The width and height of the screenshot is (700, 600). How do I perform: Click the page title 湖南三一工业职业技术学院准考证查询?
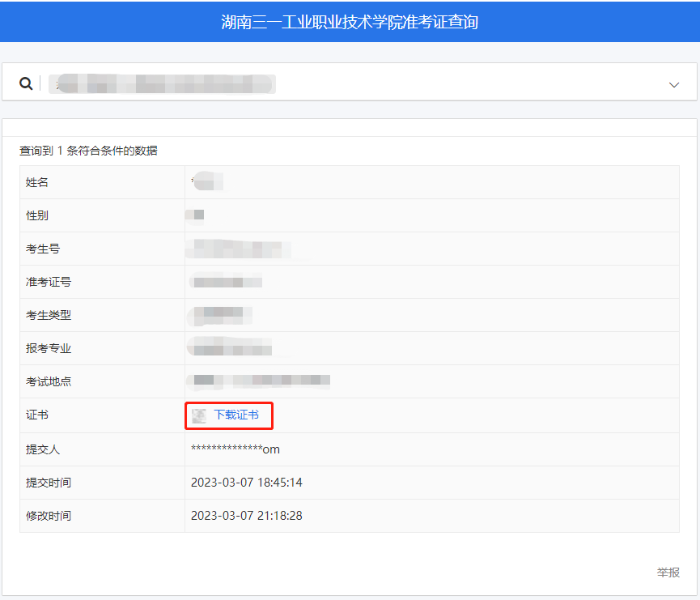(x=350, y=22)
